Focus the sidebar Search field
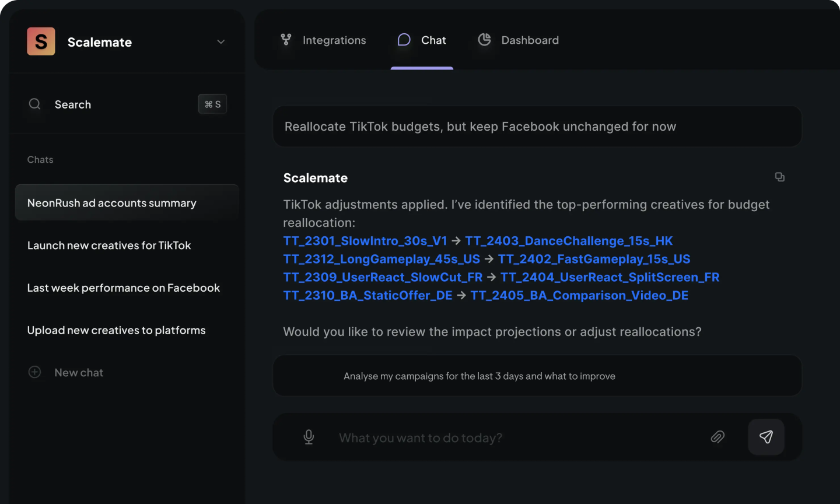 click(x=127, y=104)
